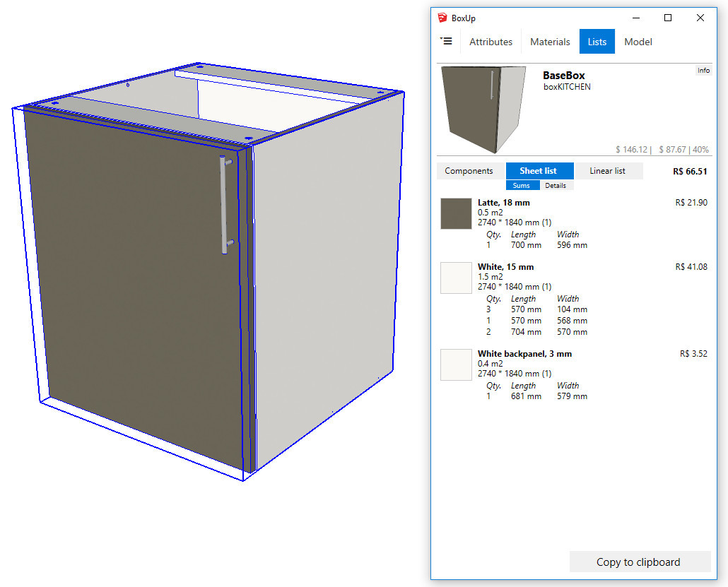Image resolution: width=728 pixels, height=587 pixels.
Task: Click the BaseBox preview thumbnail
Action: pyautogui.click(x=482, y=109)
